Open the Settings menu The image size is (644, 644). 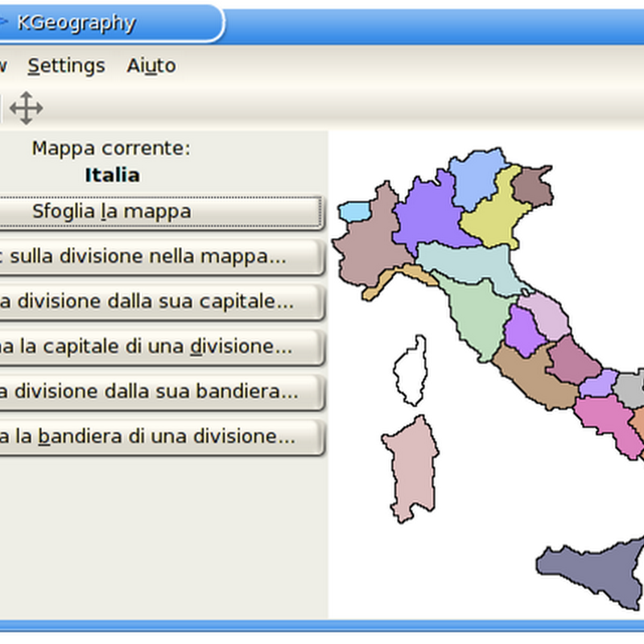[x=67, y=66]
